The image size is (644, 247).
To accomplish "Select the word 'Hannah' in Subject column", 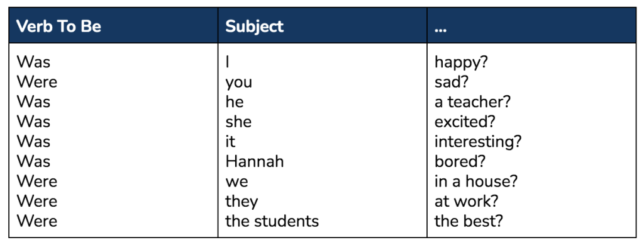I will tap(255, 161).
